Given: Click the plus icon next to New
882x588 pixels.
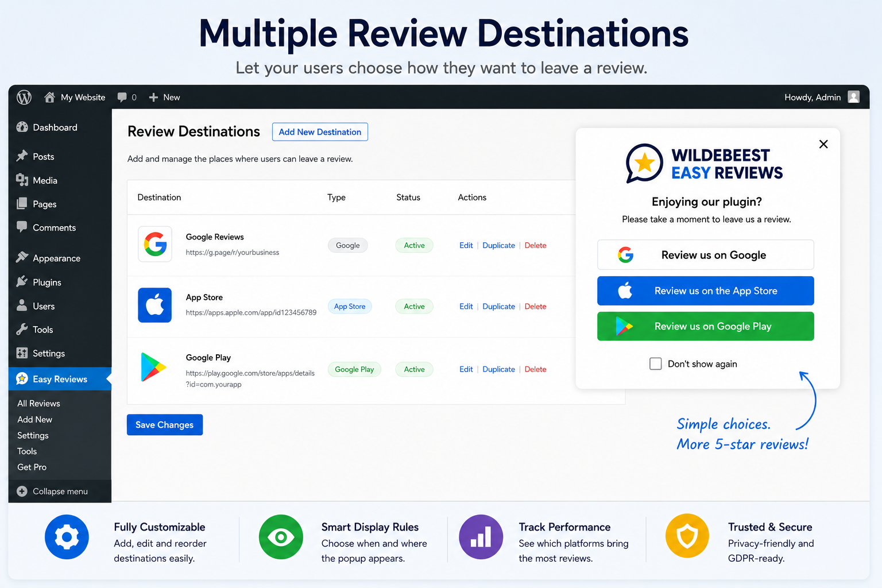Looking at the screenshot, I should 153,98.
